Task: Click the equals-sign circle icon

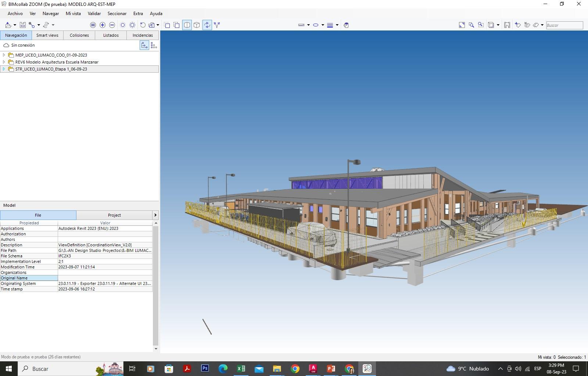Action: click(x=93, y=25)
